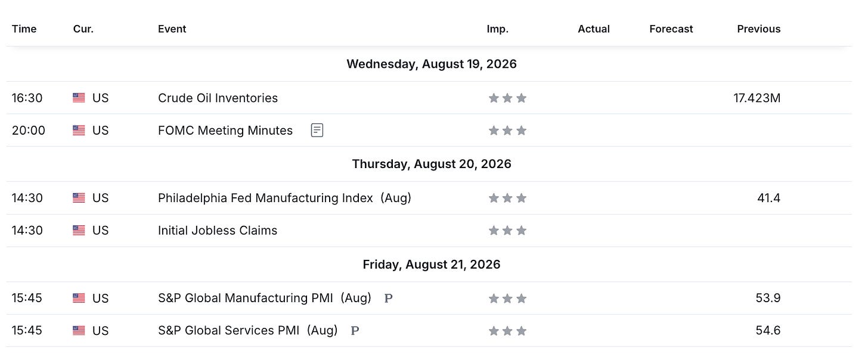Open the S&P Global Manufacturing PMI event
This screenshot has width=868, height=360.
(264, 298)
